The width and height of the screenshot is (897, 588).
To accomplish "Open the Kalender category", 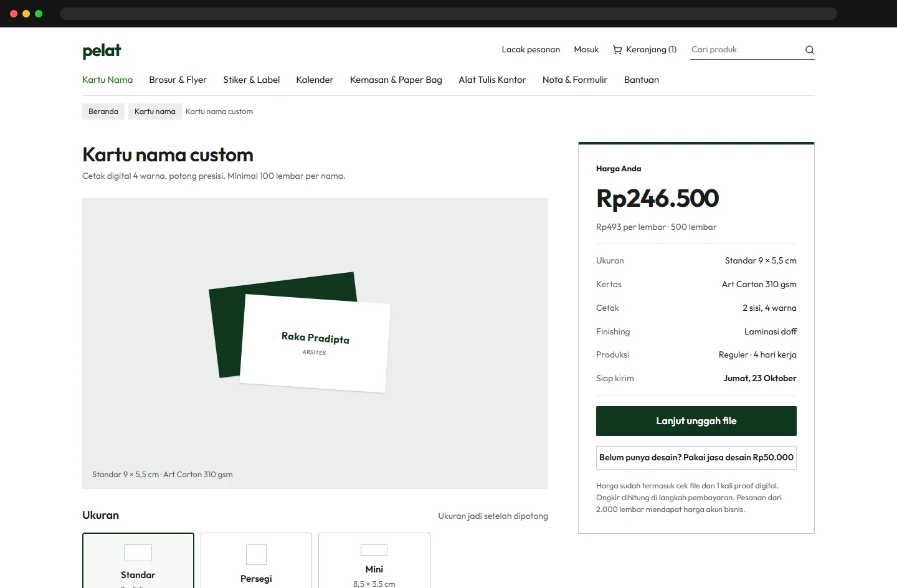I will click(x=315, y=80).
